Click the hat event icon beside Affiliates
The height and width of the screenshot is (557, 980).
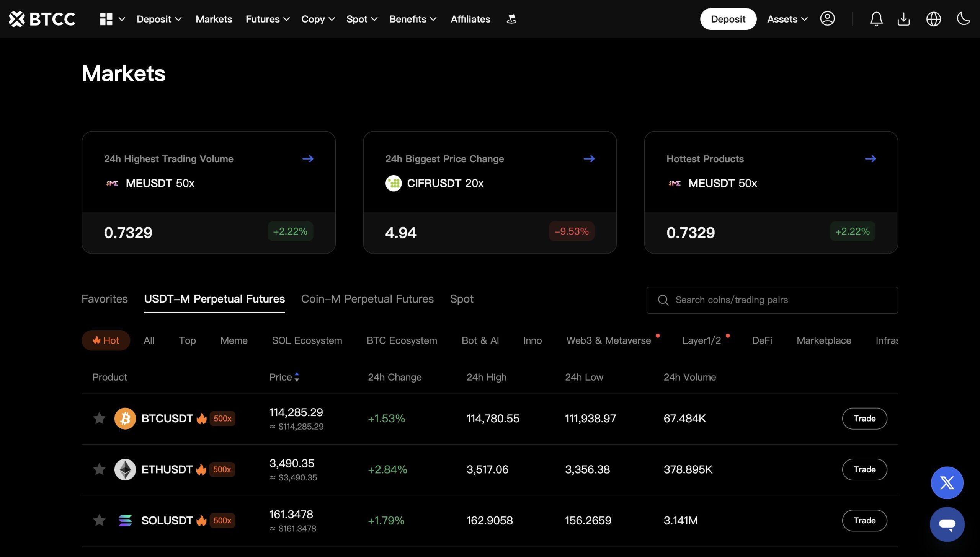pos(511,19)
